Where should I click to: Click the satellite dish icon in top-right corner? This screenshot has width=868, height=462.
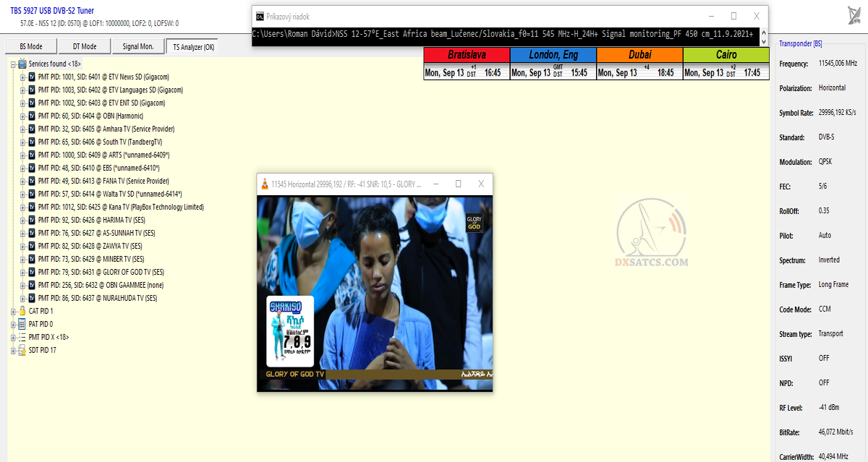pos(853,15)
